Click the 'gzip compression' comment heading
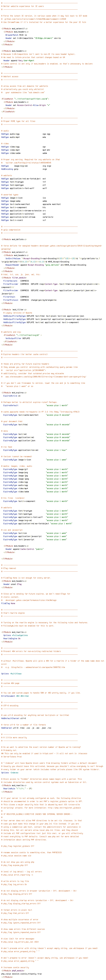The width and height of the screenshot is (106, 980). tap(11, 230)
